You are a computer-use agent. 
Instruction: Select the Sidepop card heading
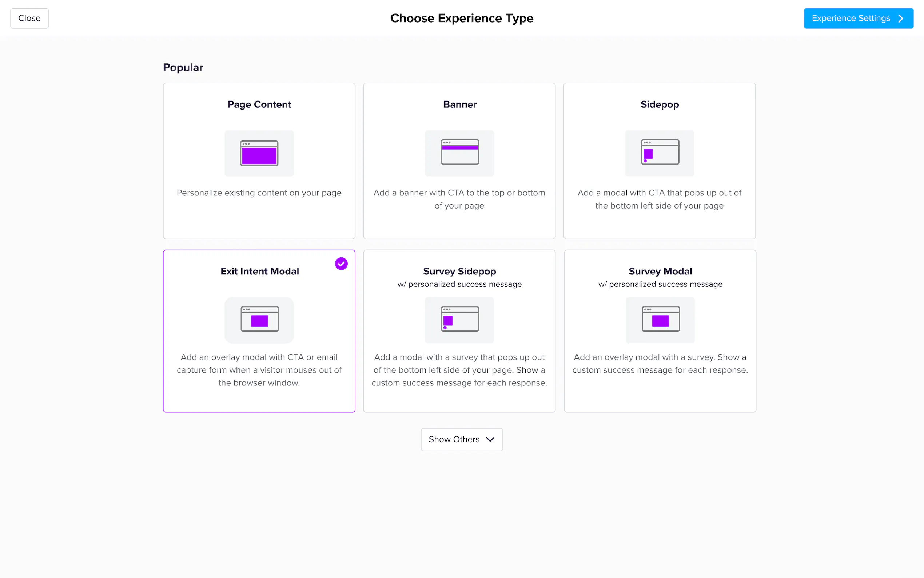tap(660, 104)
